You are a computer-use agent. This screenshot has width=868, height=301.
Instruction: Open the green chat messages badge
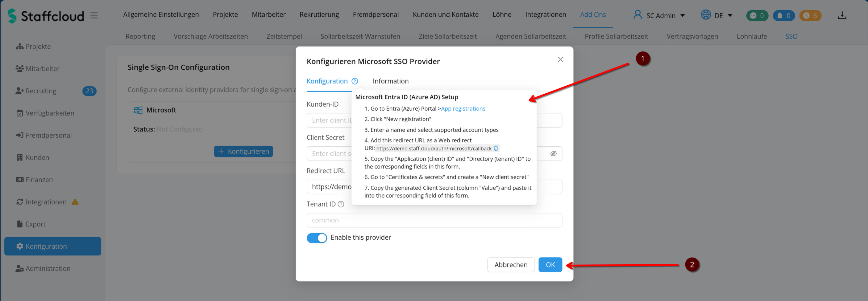coord(757,15)
